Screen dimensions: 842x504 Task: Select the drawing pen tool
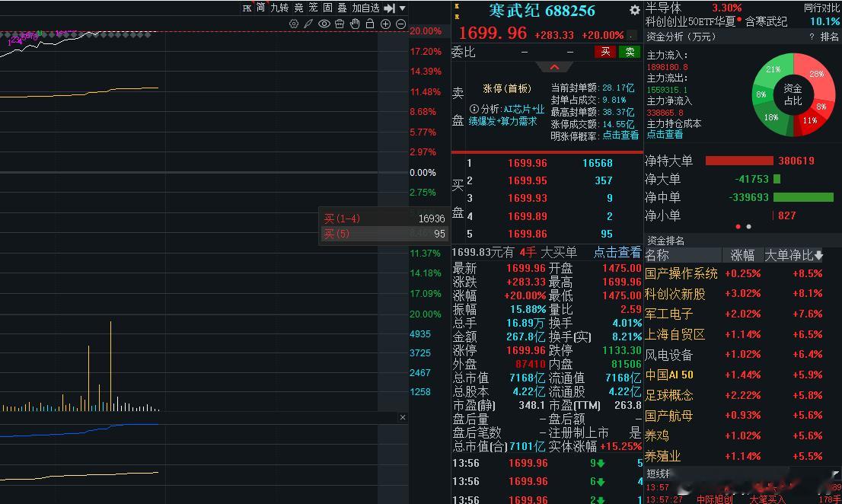coord(308,24)
